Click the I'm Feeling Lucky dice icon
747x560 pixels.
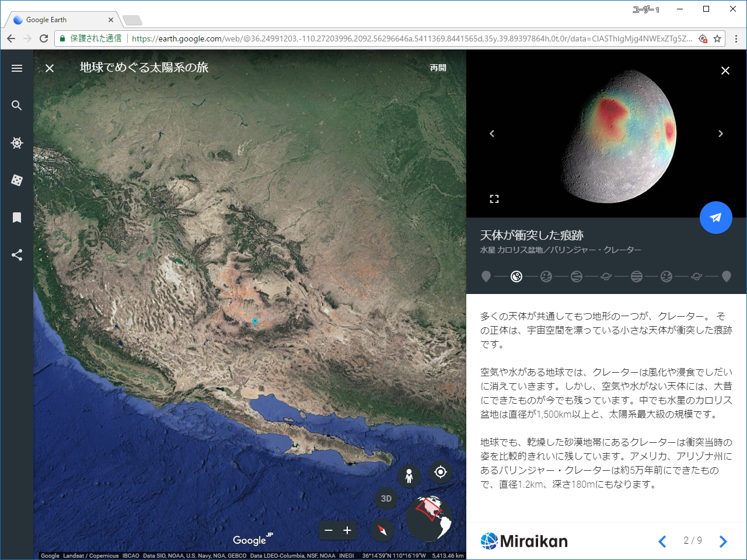point(17,180)
